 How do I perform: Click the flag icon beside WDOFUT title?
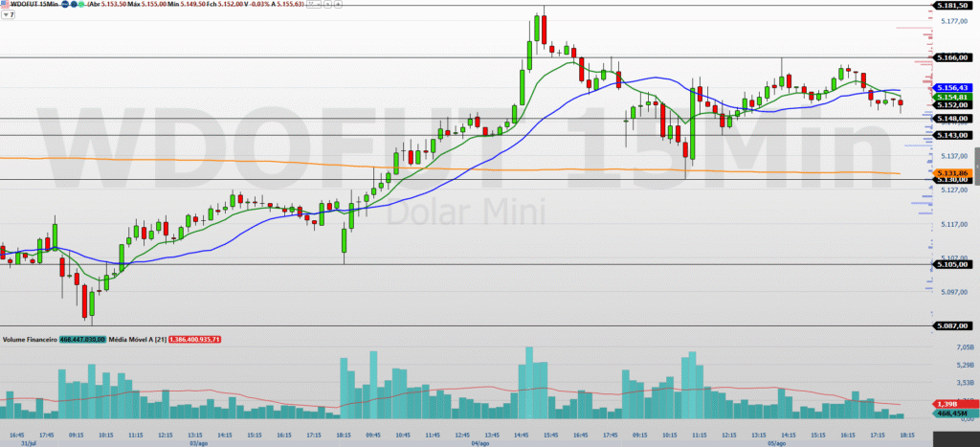point(5,5)
